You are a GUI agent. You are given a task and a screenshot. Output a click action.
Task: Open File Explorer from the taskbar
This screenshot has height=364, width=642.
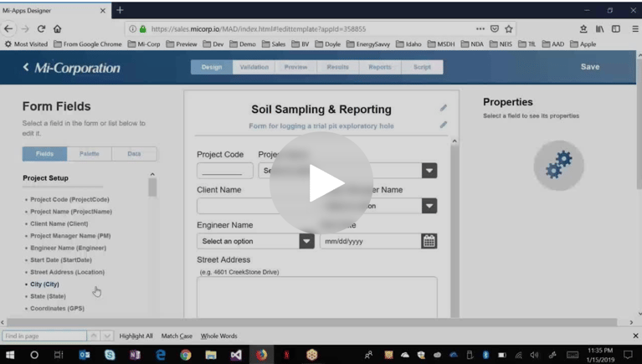(211, 355)
